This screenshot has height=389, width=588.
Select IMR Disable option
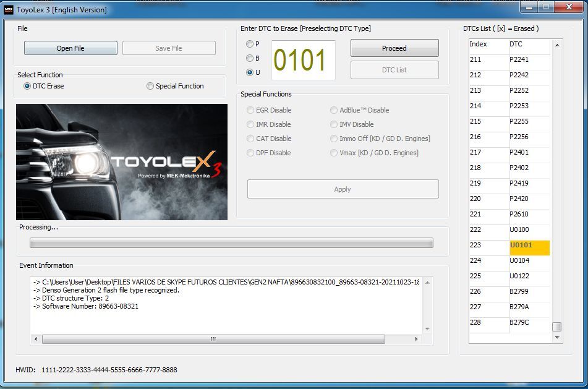pos(268,124)
